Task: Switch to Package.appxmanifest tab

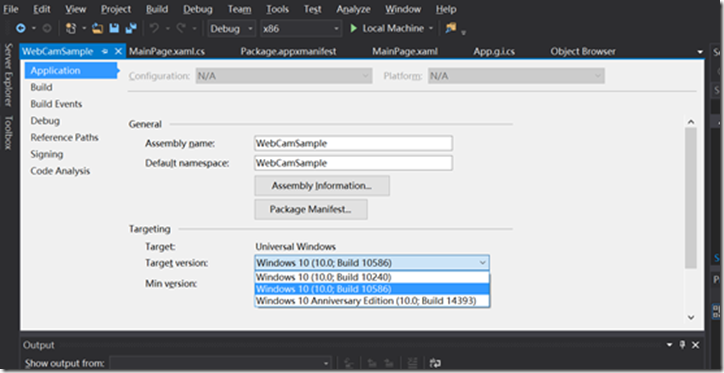Action: click(x=288, y=52)
